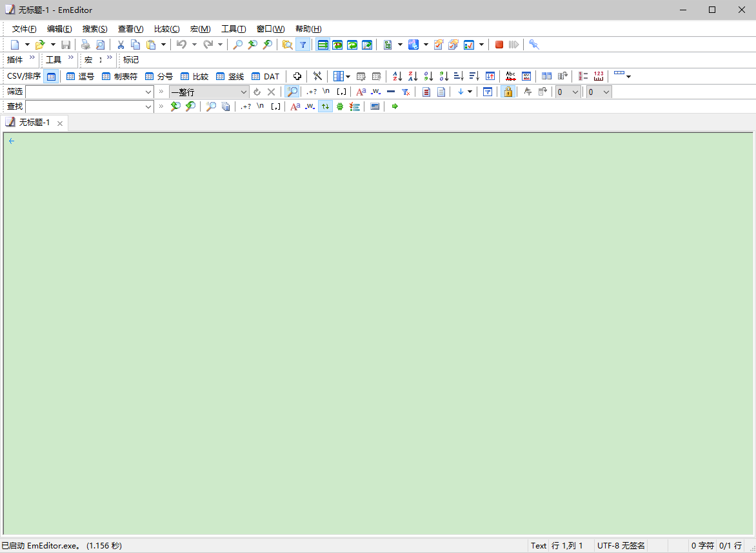Screen dimensions: 756x553
Task: Click the 制表符 TSV mode button
Action: pyautogui.click(x=119, y=76)
